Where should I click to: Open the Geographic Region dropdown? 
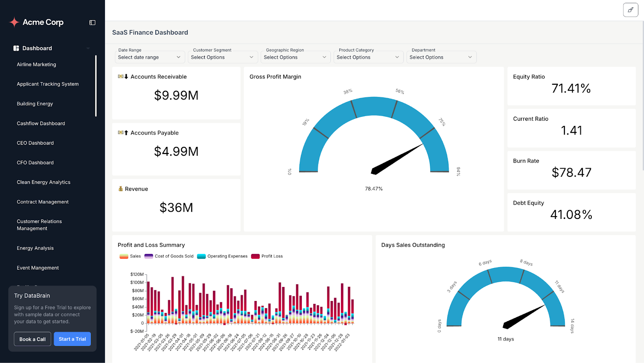[295, 57]
